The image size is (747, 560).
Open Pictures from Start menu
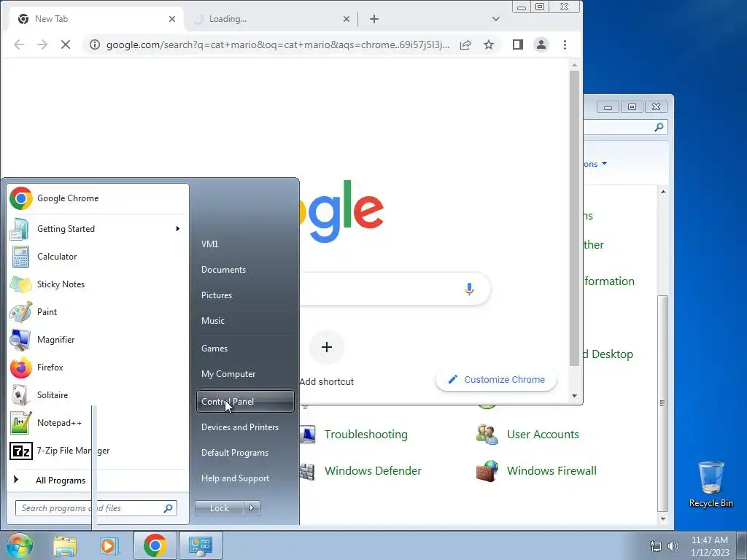[x=245, y=295]
